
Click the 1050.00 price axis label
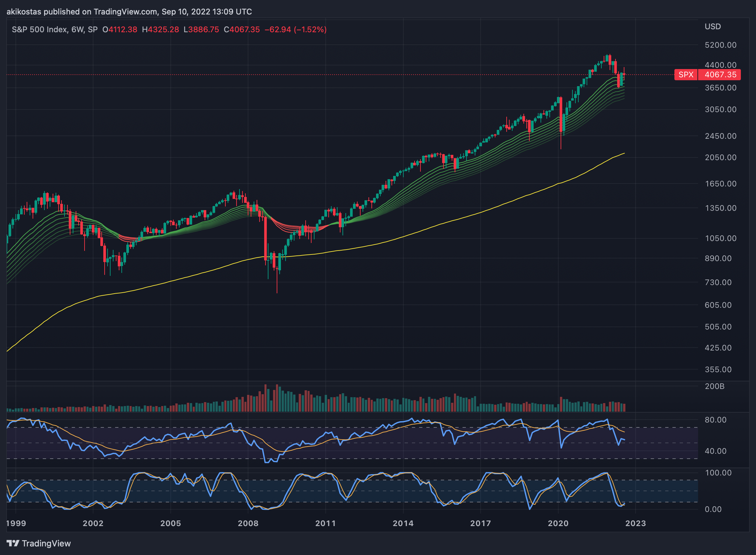(x=720, y=238)
